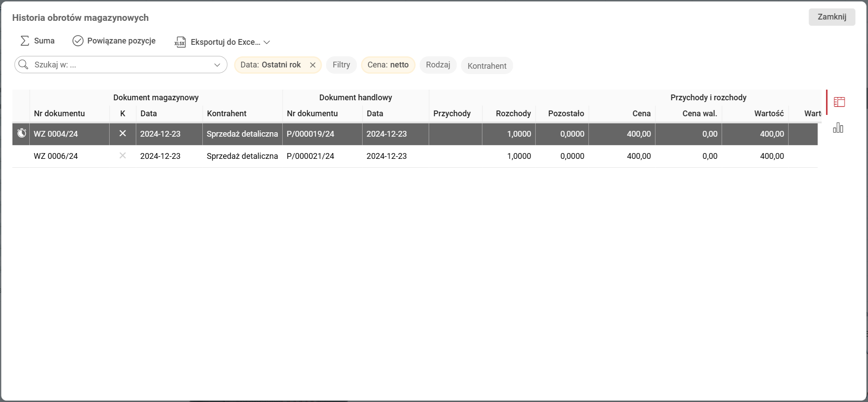Open the Filtry chip
The width and height of the screenshot is (868, 402).
341,65
